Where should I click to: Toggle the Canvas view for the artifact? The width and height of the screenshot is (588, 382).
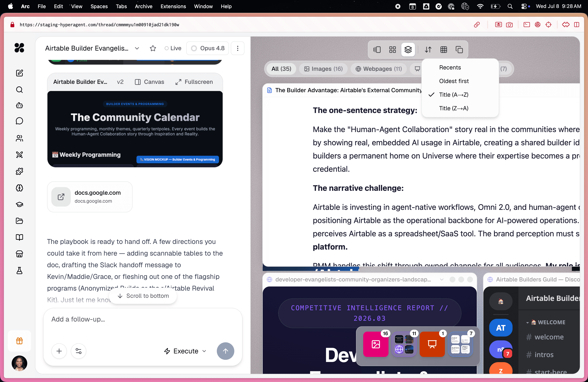[150, 82]
